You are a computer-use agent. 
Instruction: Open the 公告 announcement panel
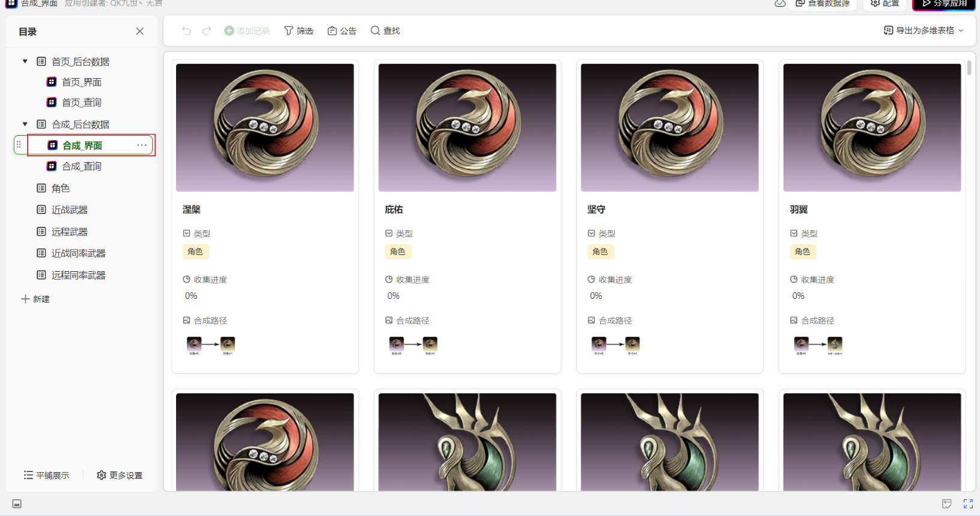coord(342,31)
